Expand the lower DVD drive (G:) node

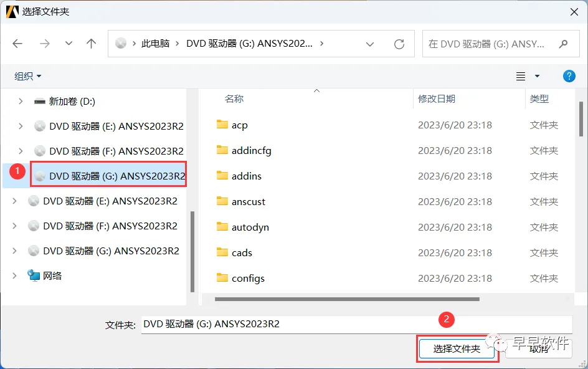coord(14,251)
